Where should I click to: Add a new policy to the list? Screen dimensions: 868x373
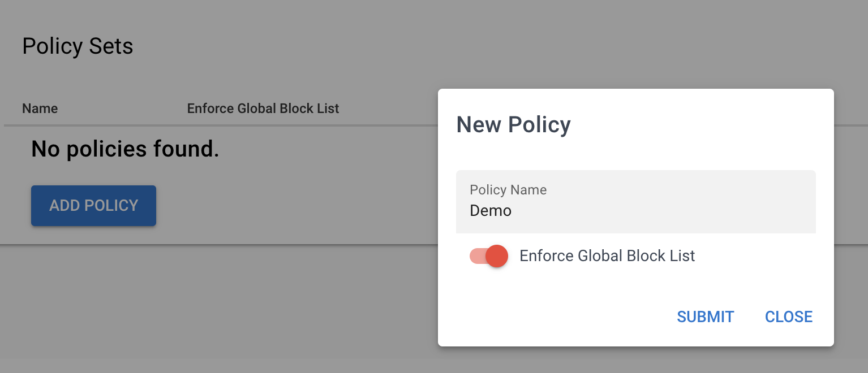[x=93, y=205]
